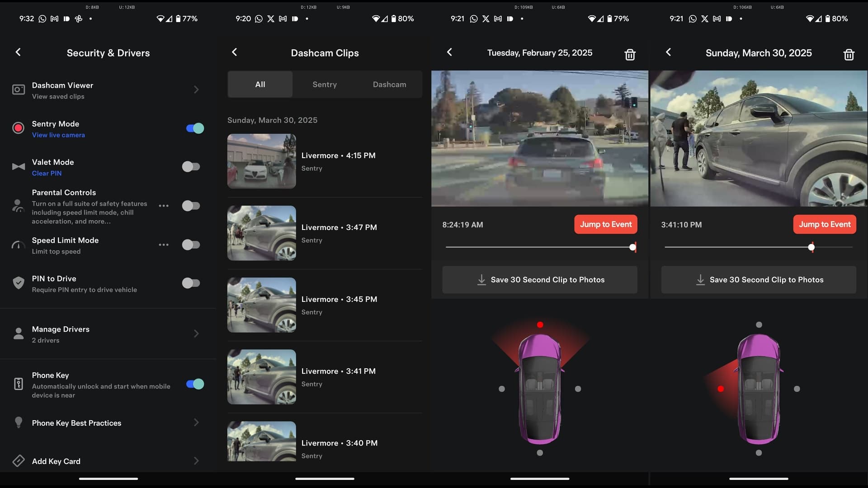Image resolution: width=868 pixels, height=488 pixels.
Task: Go back from Sunday, March 30 clip
Action: click(x=668, y=52)
